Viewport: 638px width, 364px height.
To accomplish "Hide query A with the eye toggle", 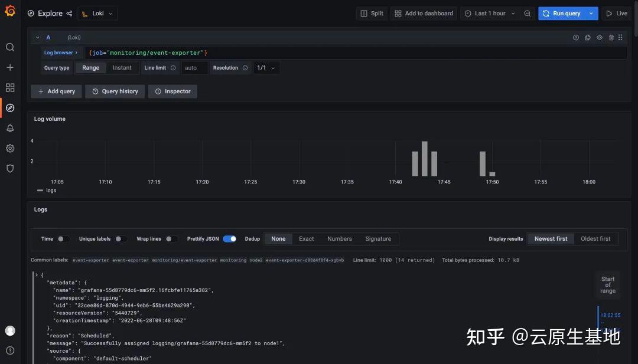I will coord(599,37).
